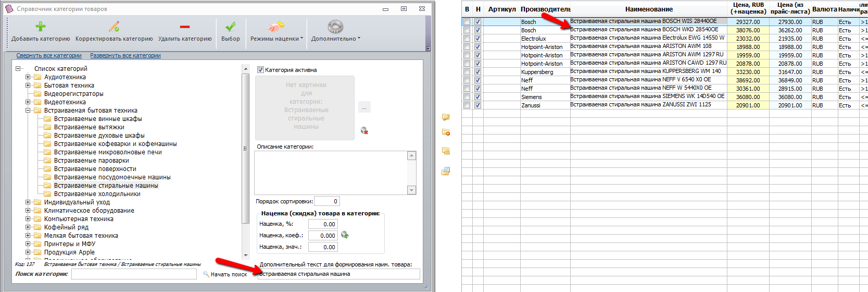Tick the В checkbox in the Kuppersberg row

click(467, 72)
